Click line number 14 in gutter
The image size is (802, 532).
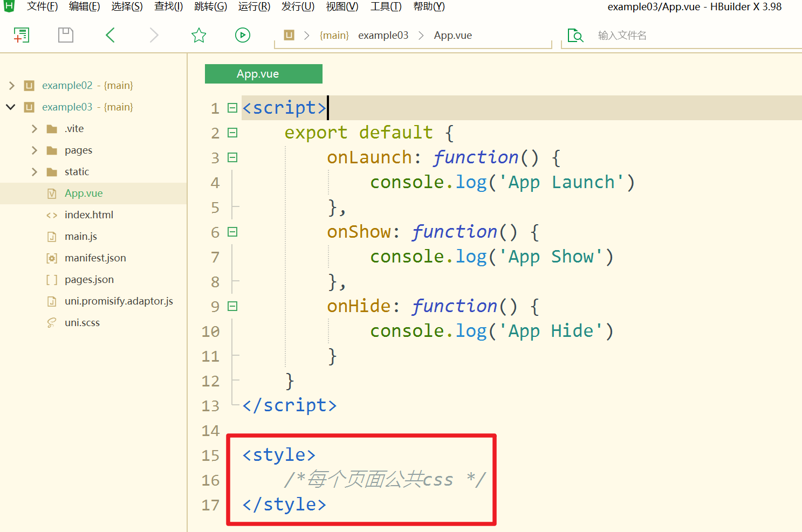click(210, 431)
